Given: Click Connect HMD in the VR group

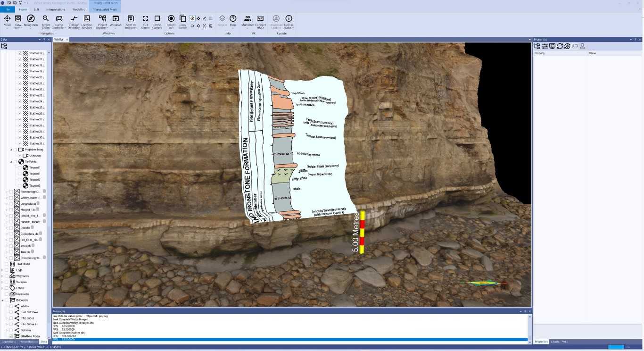Looking at the screenshot, I should coord(260,21).
